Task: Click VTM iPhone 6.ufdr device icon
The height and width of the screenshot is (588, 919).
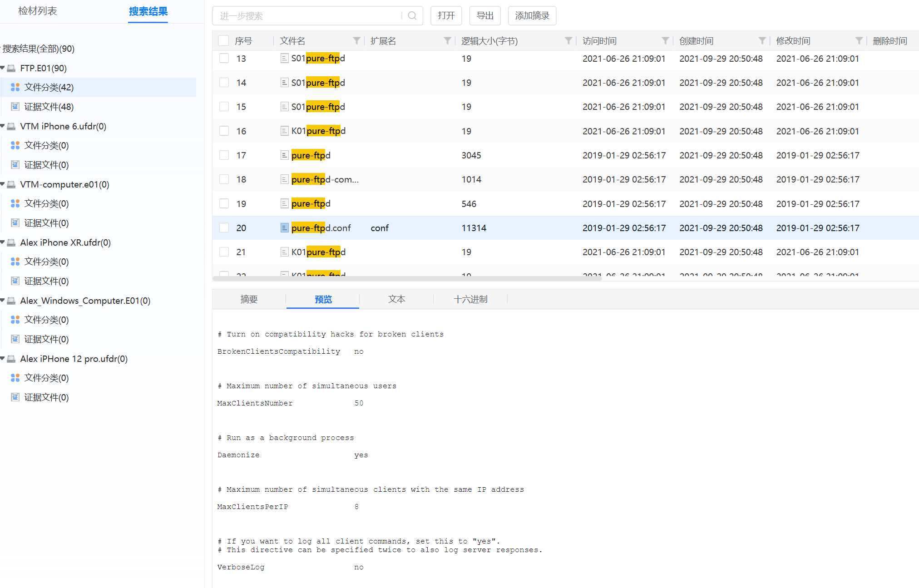Action: point(11,126)
